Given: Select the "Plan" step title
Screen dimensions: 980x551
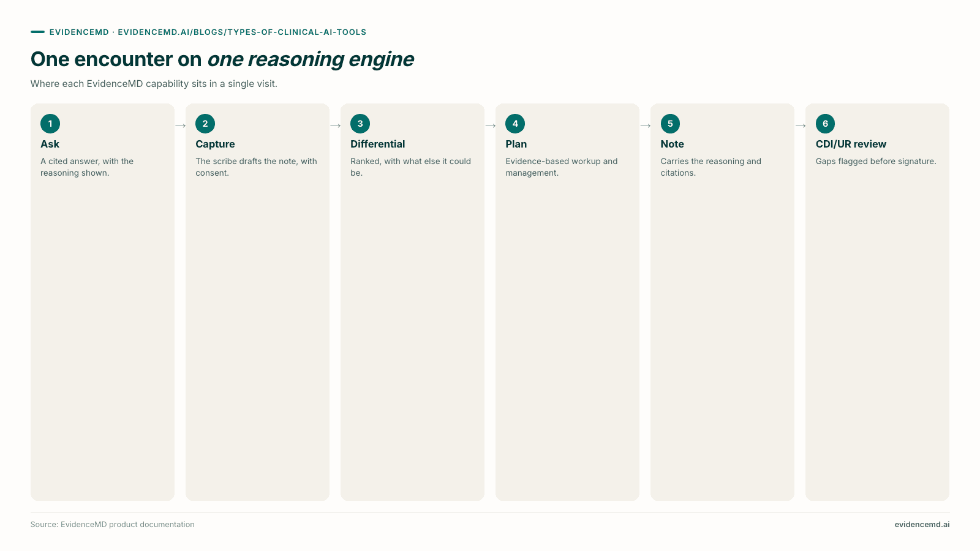Looking at the screenshot, I should coord(516,144).
